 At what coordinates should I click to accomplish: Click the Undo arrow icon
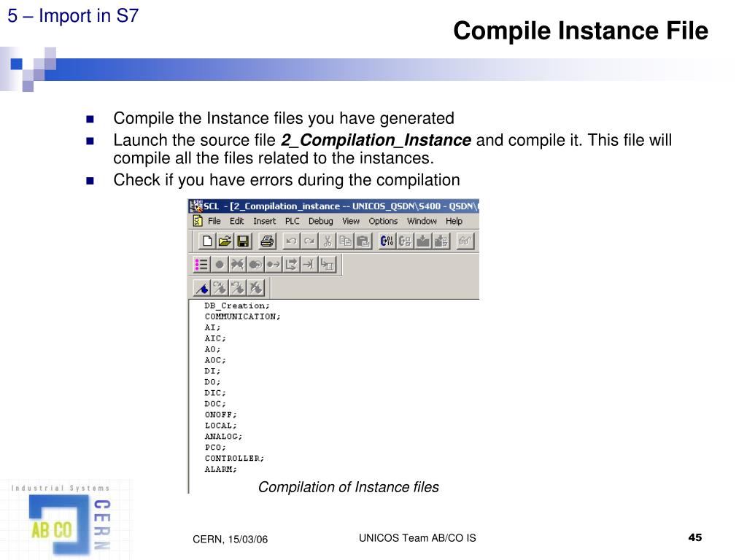click(291, 241)
